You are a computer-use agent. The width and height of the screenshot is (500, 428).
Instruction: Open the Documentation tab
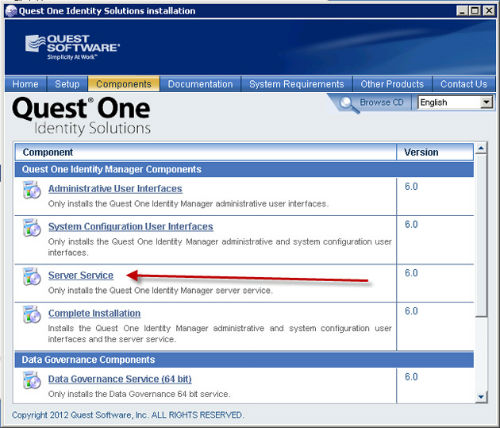pyautogui.click(x=200, y=84)
